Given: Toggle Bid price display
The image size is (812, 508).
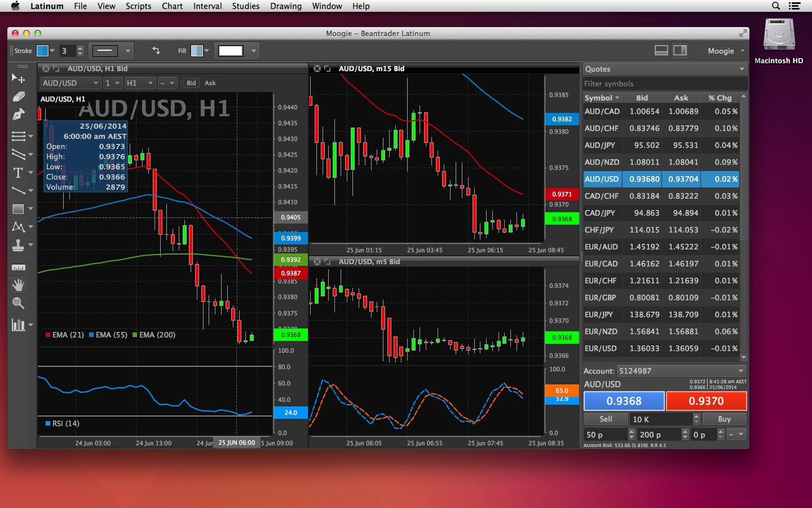Looking at the screenshot, I should coord(191,83).
